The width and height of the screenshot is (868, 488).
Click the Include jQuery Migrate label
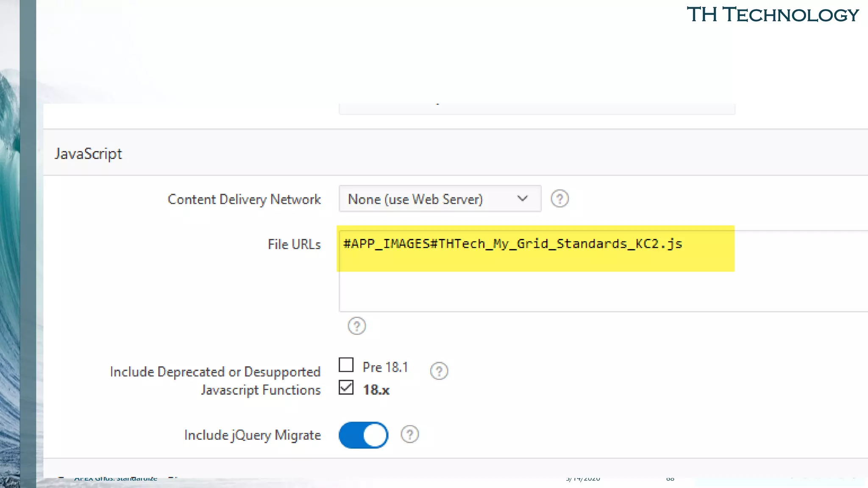click(252, 435)
